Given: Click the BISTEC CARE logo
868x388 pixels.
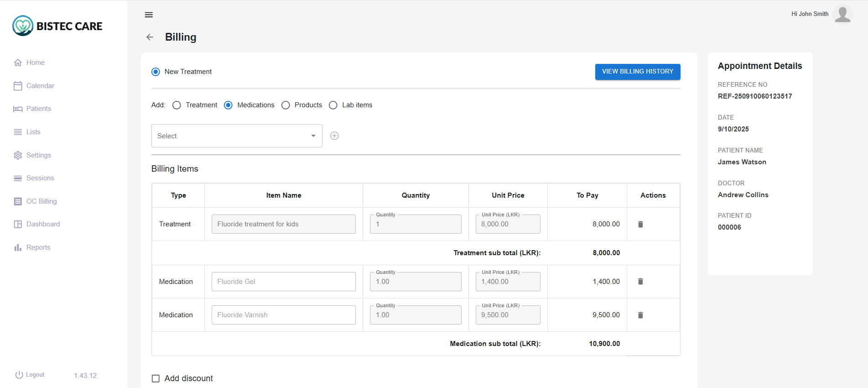Looking at the screenshot, I should pos(57,26).
